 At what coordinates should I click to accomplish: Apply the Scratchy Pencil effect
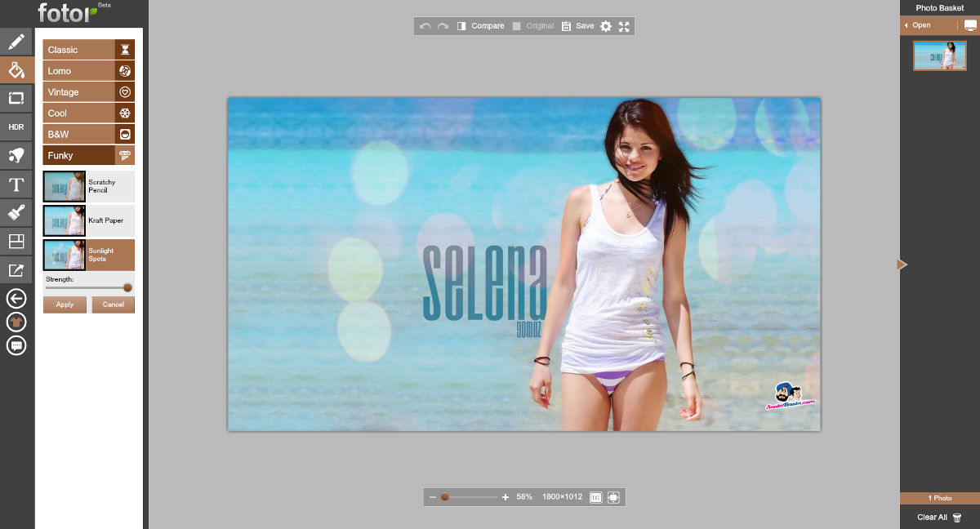pyautogui.click(x=89, y=187)
